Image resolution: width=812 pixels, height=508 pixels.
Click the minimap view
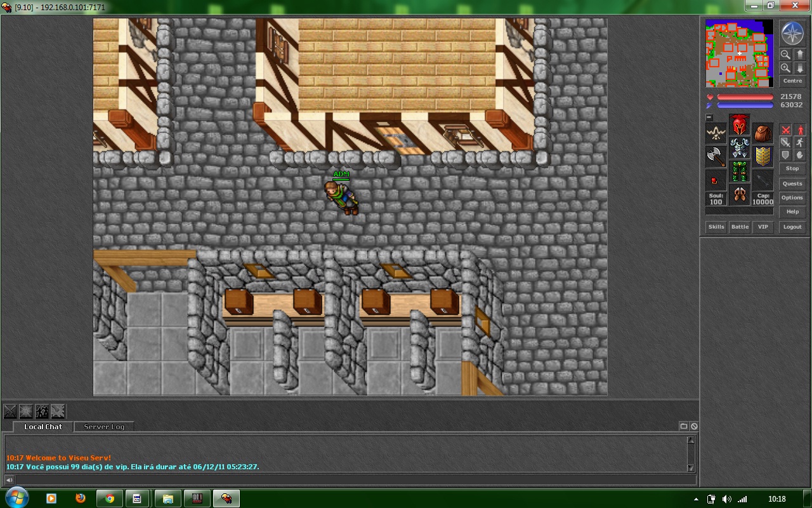(740, 53)
